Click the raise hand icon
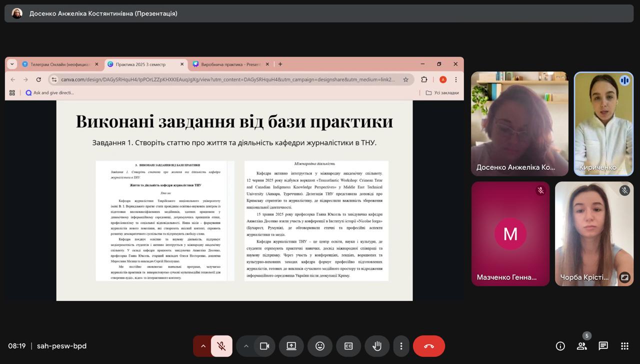The image size is (640, 364). tap(377, 346)
